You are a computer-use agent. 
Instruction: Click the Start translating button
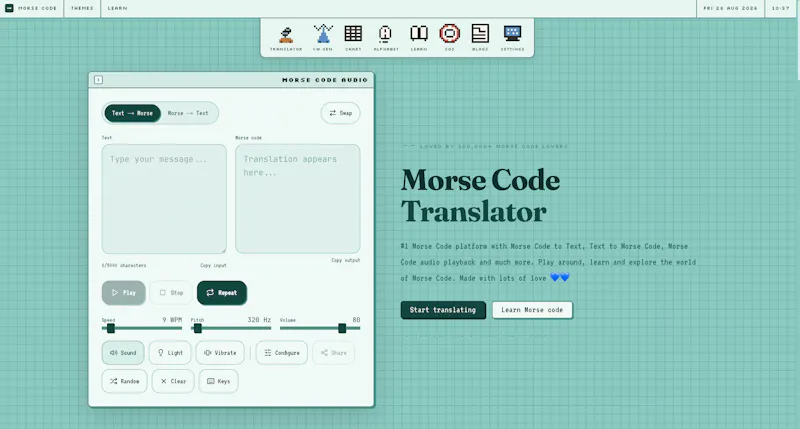pos(443,310)
